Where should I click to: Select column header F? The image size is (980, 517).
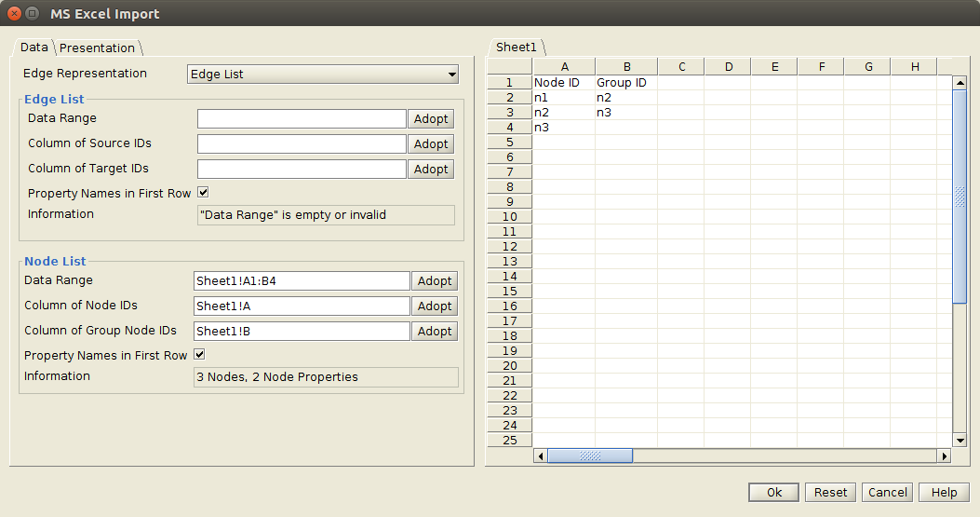pyautogui.click(x=821, y=67)
